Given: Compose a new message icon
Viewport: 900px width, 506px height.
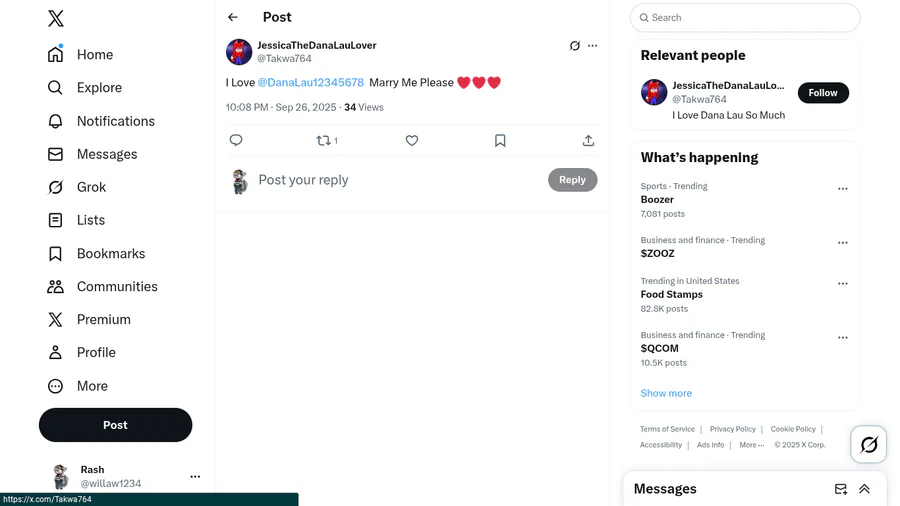Looking at the screenshot, I should (x=841, y=489).
